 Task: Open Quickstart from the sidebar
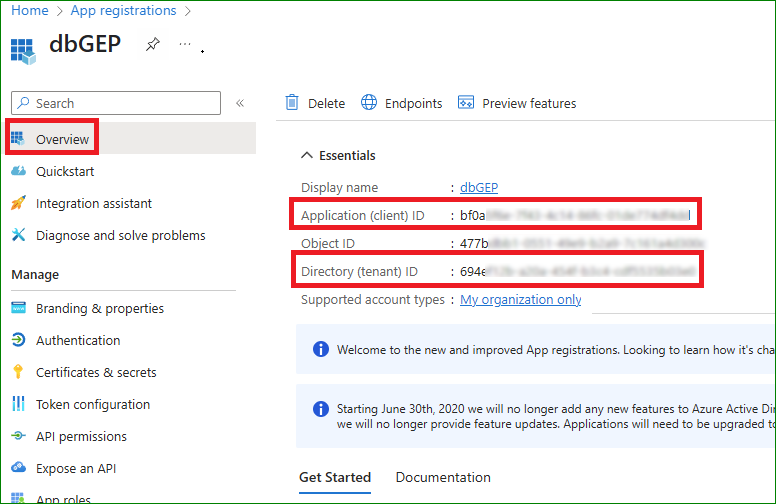click(x=65, y=171)
